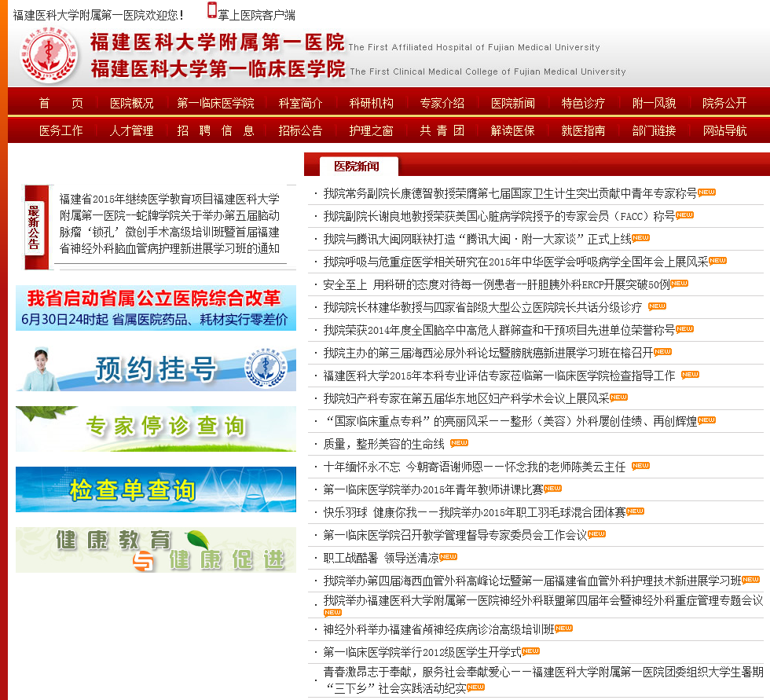Open news about 谢良地教授 FACC title

[499, 217]
